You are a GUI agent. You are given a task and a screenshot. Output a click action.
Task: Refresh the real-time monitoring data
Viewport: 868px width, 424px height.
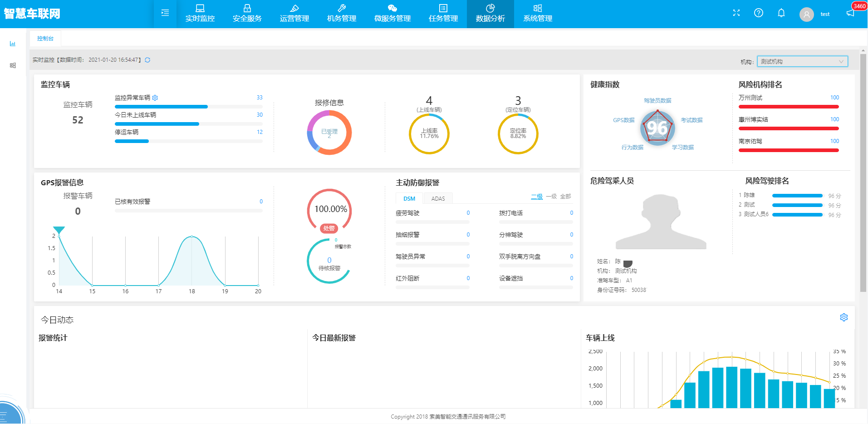tap(147, 60)
